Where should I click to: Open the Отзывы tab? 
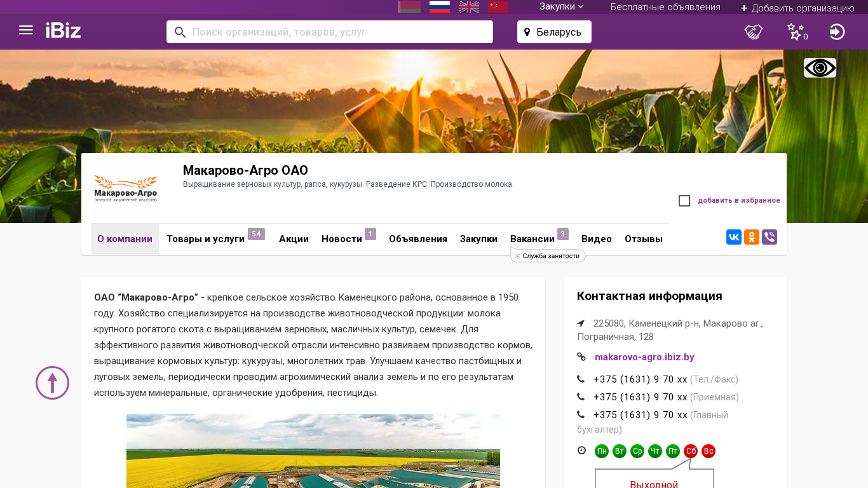click(x=644, y=239)
